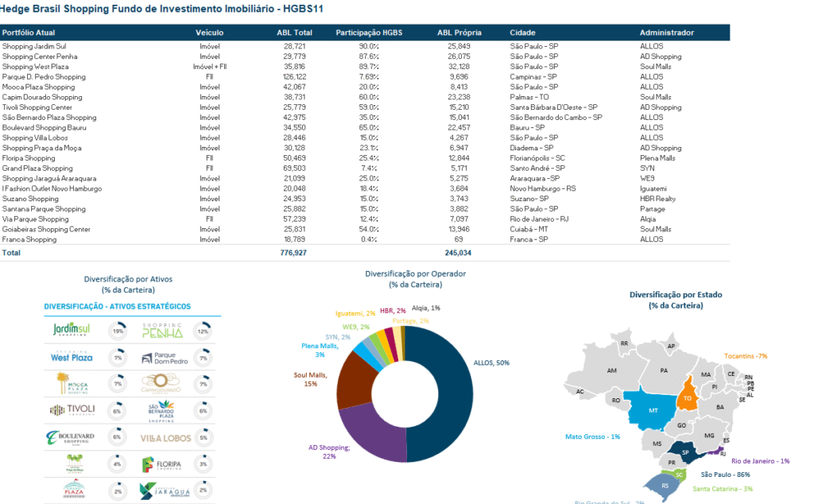Click the Capim Dourado logo
814x504 pixels.
click(161, 384)
